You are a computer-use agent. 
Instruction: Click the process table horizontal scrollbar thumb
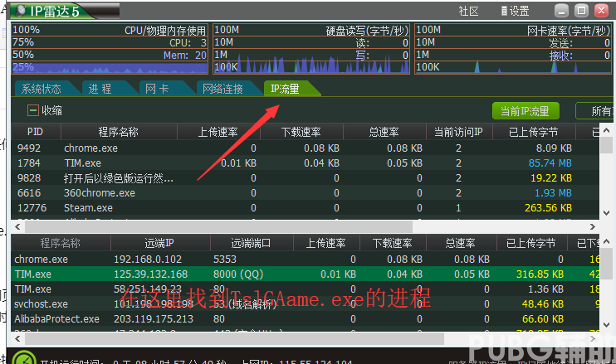[219, 226]
